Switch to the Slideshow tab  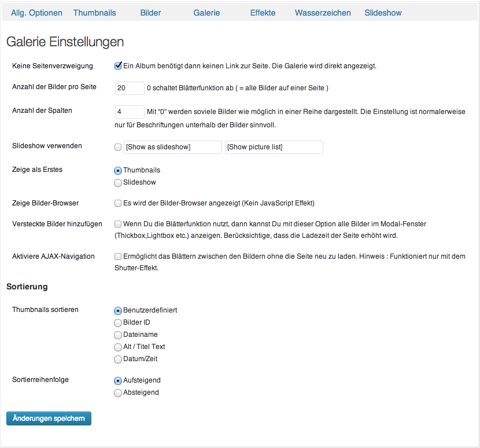click(x=383, y=13)
